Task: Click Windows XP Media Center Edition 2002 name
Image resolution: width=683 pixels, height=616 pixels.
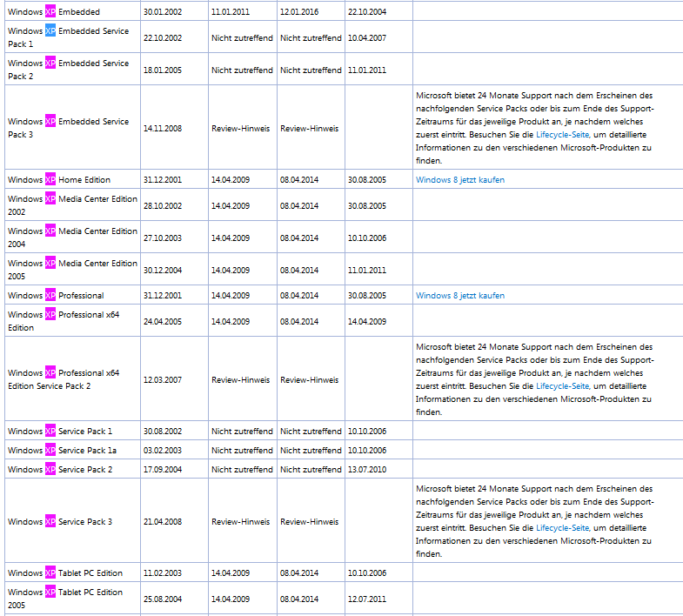Action: point(73,205)
